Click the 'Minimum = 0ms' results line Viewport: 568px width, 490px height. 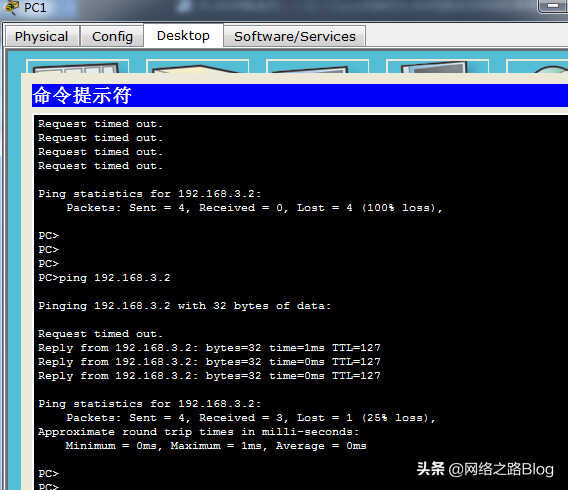pyautogui.click(x=216, y=446)
